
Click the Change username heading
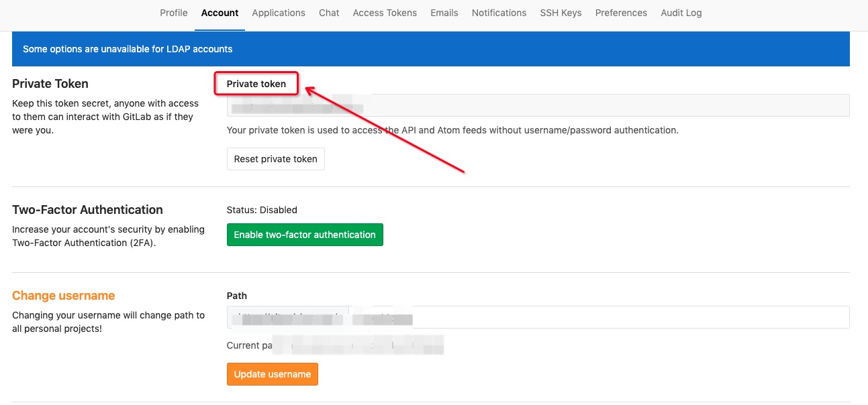[x=64, y=296]
